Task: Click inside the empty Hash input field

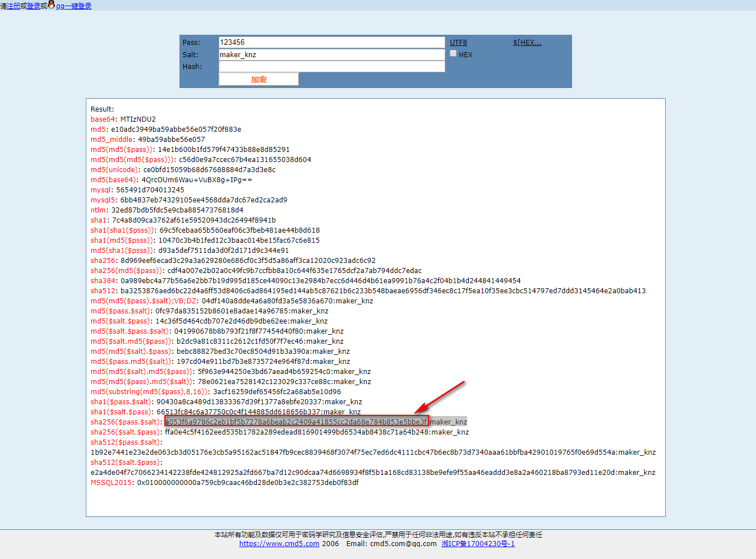Action: [x=331, y=66]
